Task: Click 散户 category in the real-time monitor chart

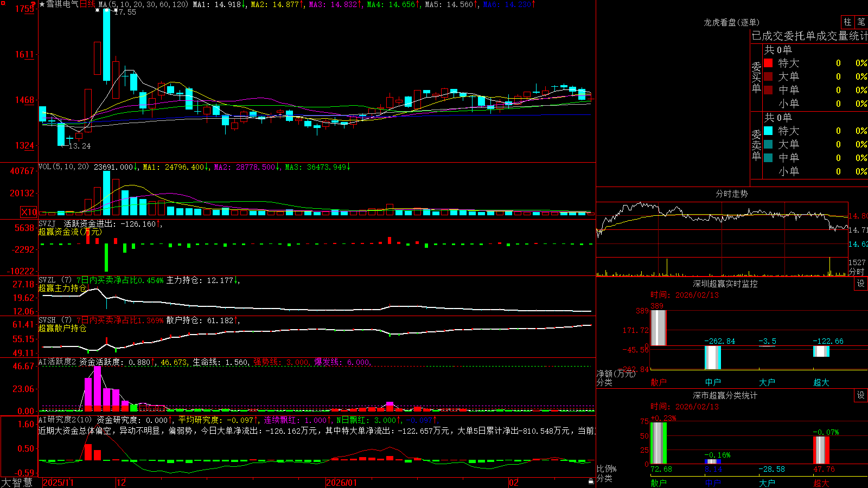Action: 659,382
